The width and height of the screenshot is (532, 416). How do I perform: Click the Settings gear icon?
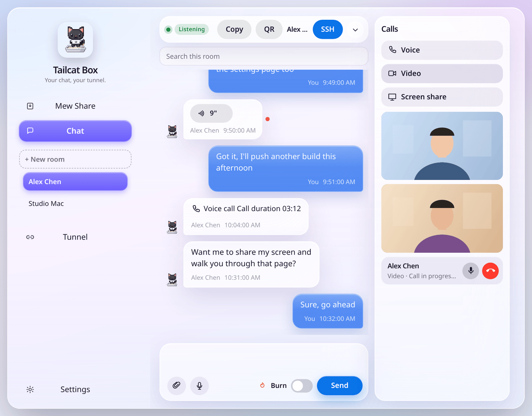tap(30, 389)
